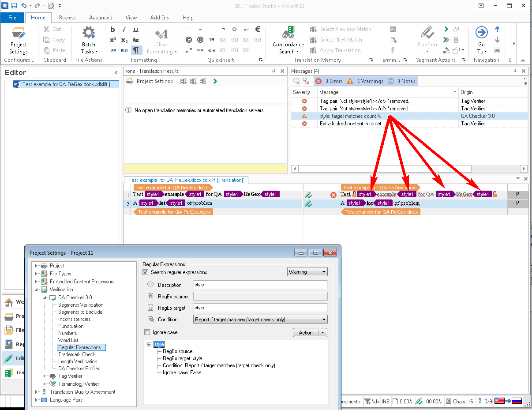The image size is (532, 410).
Task: Collapse the Editor navigation pane
Action: [x=116, y=72]
